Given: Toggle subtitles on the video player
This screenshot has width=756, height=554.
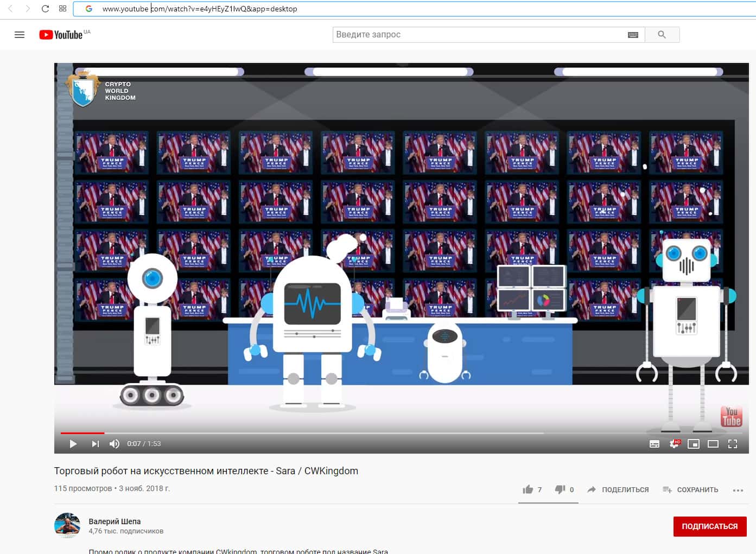Looking at the screenshot, I should point(655,444).
